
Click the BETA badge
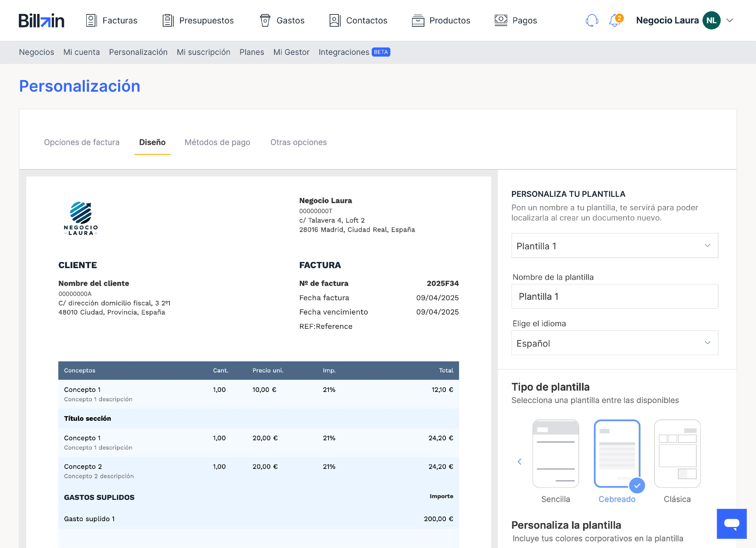click(x=381, y=52)
